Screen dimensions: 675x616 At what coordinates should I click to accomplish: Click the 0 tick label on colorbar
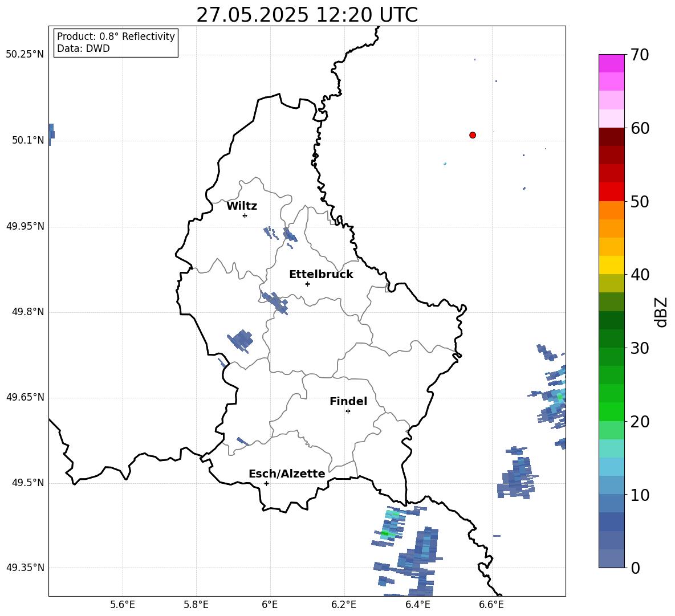[635, 568]
